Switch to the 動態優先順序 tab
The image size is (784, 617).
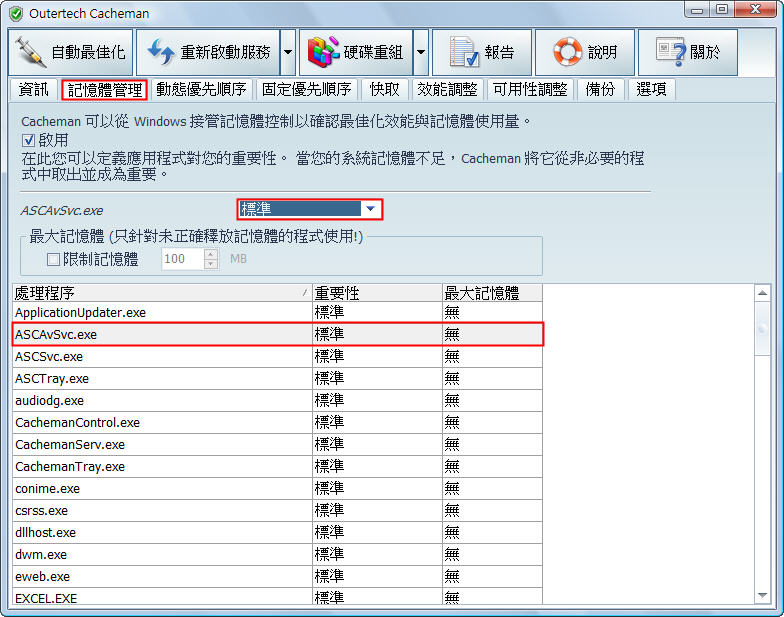[x=200, y=89]
